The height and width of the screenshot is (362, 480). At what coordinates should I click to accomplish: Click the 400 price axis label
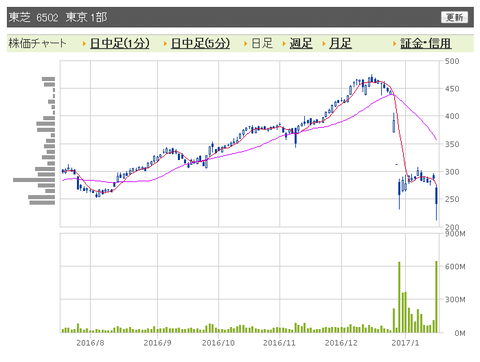(x=452, y=116)
